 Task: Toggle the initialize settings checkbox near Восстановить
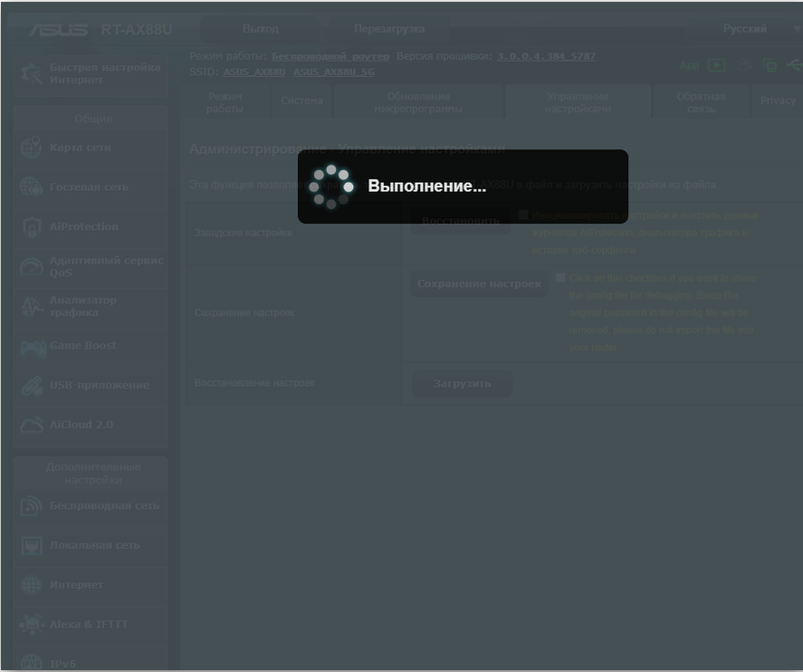tap(523, 215)
